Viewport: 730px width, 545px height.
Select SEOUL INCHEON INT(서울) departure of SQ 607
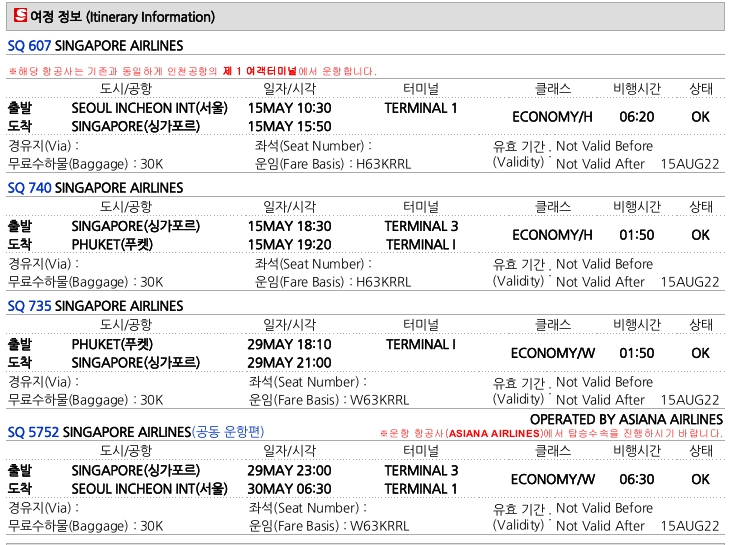point(149,108)
